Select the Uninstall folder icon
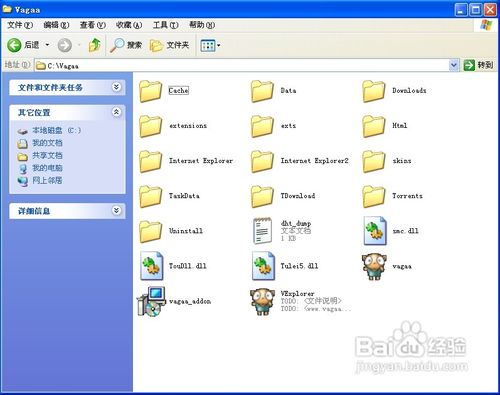 click(x=150, y=231)
